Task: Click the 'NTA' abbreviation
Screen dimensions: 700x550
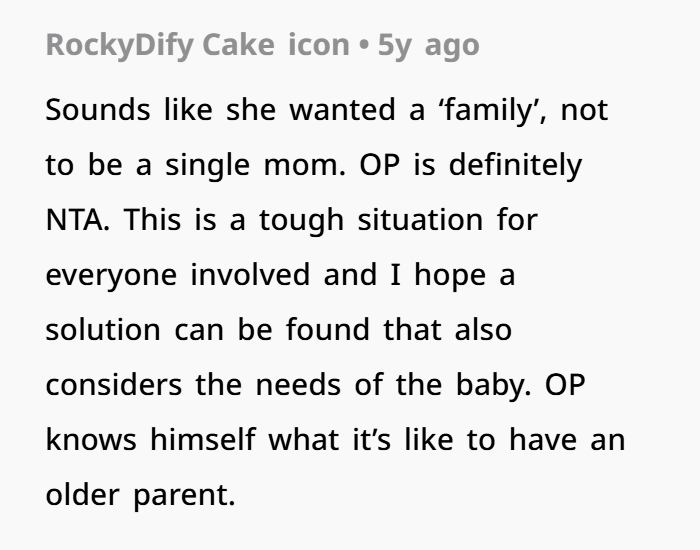Action: coord(78,219)
